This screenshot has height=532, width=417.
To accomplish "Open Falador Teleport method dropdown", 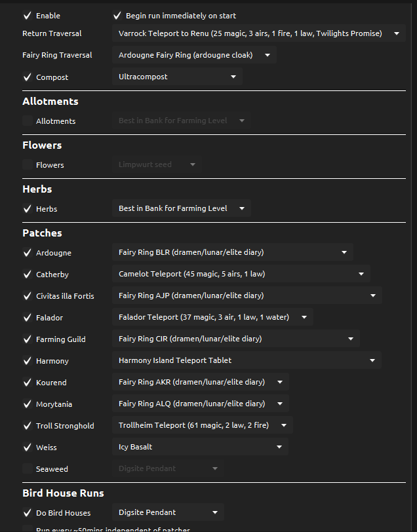I will tap(212, 317).
